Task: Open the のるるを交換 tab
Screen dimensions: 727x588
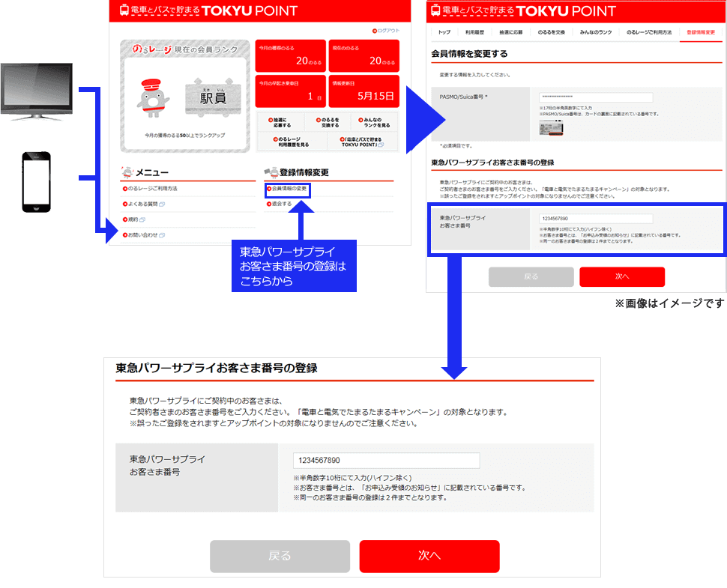Action: pos(551,32)
